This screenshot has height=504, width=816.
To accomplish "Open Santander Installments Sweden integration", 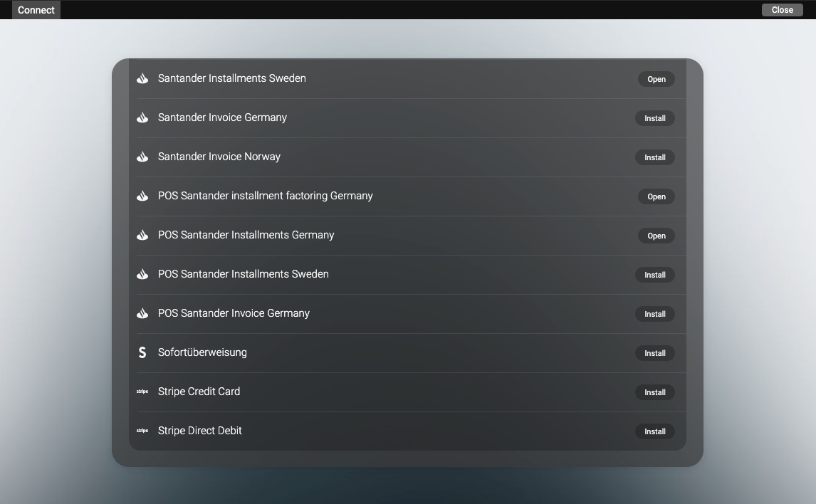I will click(x=657, y=79).
